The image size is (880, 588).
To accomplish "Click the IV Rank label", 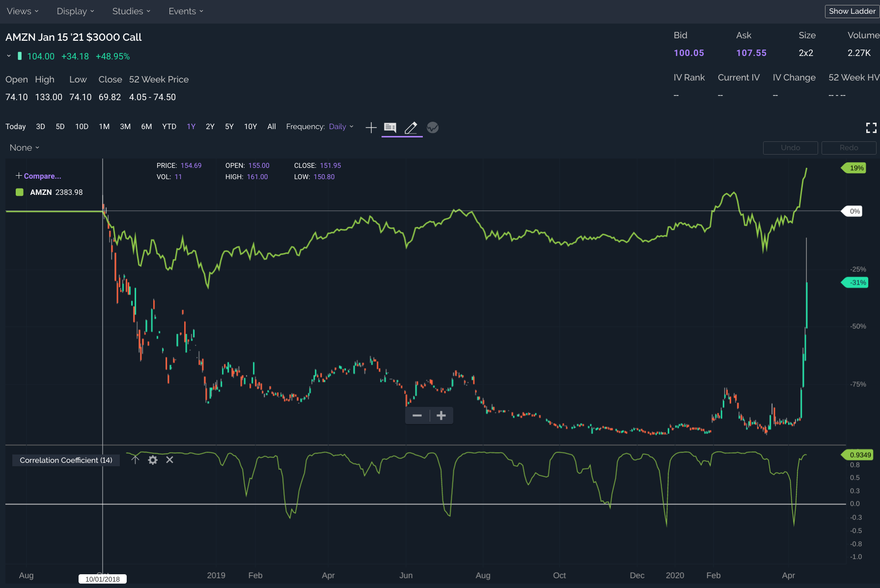I will [689, 78].
